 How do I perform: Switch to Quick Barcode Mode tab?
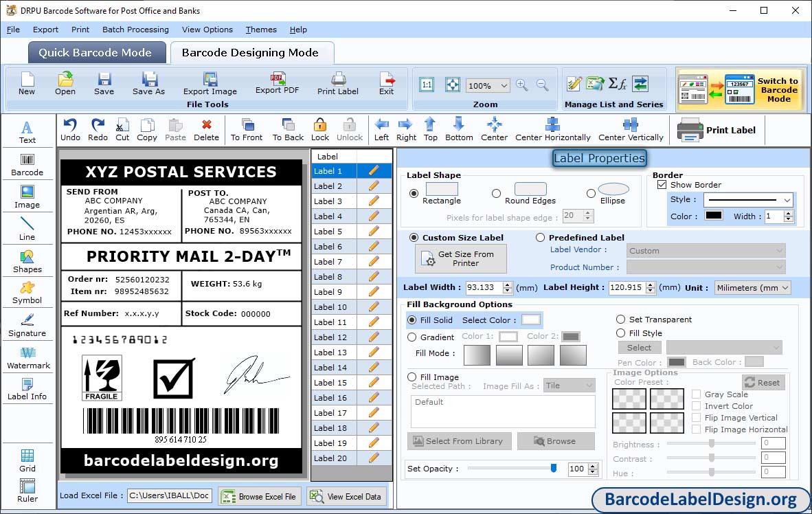(96, 52)
